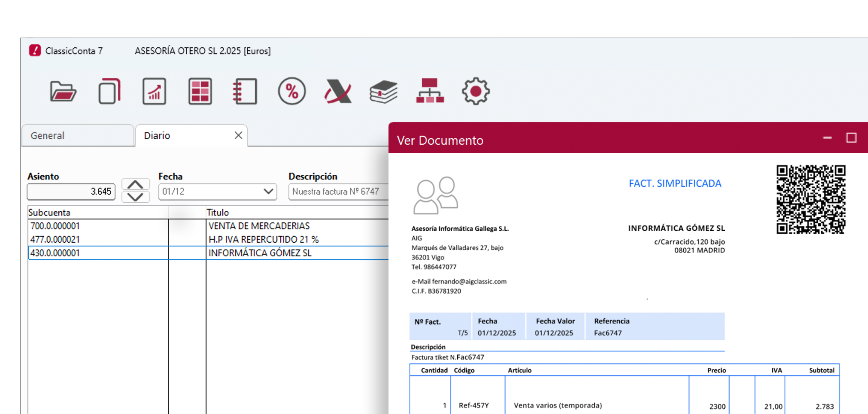Screen dimensions: 868x414
Task: Open settings with the gear icon
Action: click(x=475, y=91)
